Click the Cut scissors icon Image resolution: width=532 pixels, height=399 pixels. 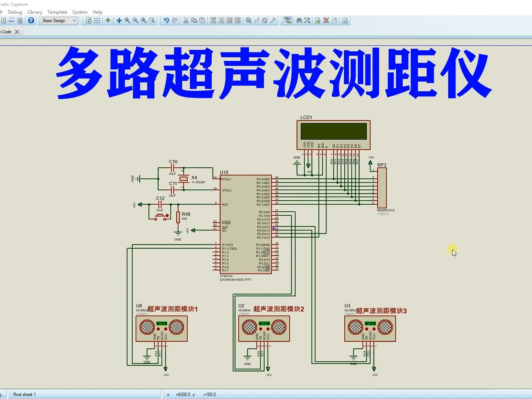[x=186, y=21]
